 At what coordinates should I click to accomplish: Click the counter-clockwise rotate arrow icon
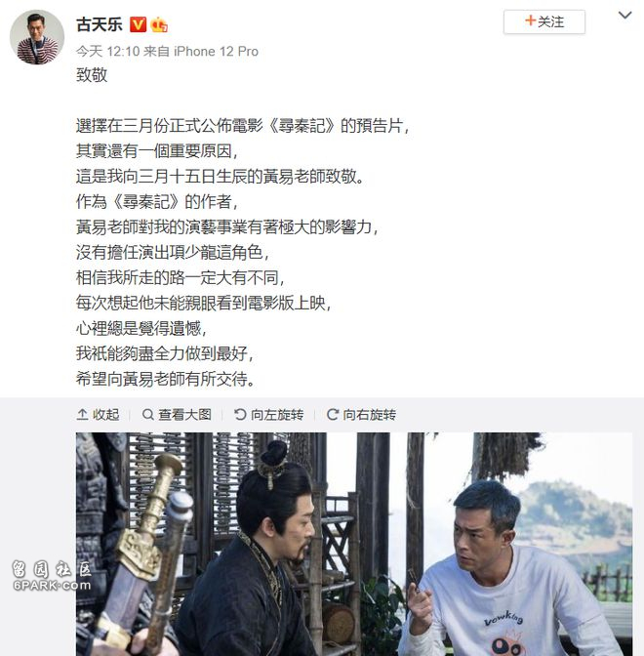240,415
